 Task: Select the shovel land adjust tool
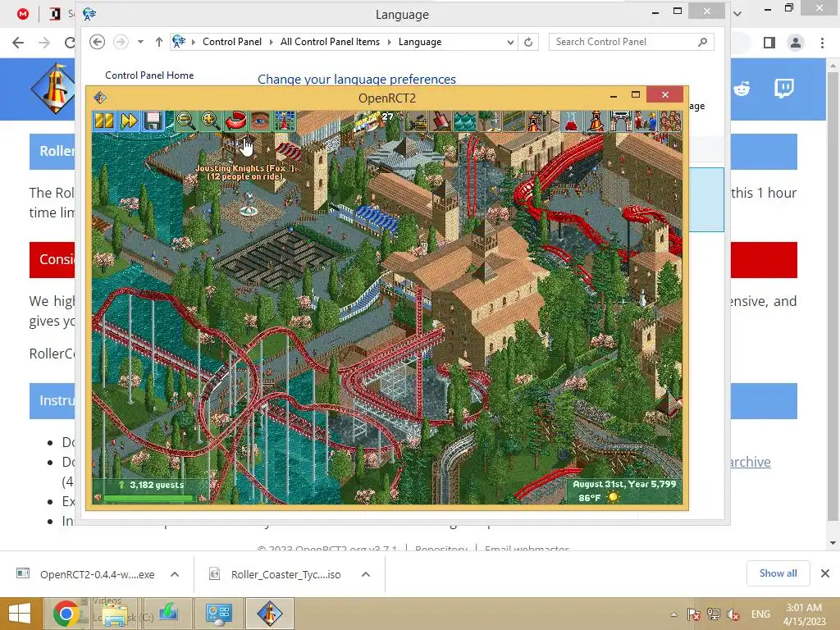[441, 121]
